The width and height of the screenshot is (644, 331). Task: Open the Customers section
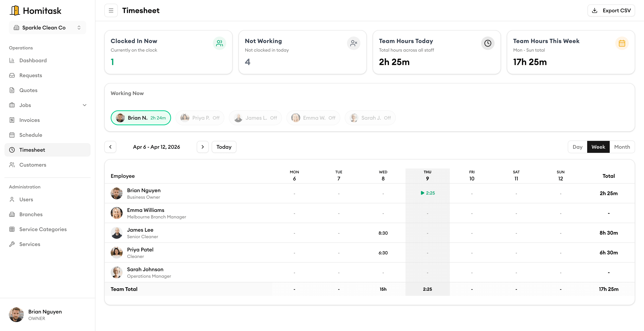(32, 165)
